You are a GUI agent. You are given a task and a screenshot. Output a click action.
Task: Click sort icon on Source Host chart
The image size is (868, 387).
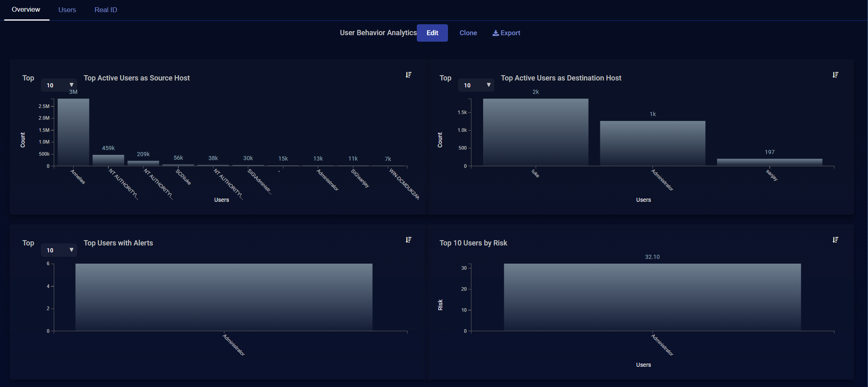(408, 75)
